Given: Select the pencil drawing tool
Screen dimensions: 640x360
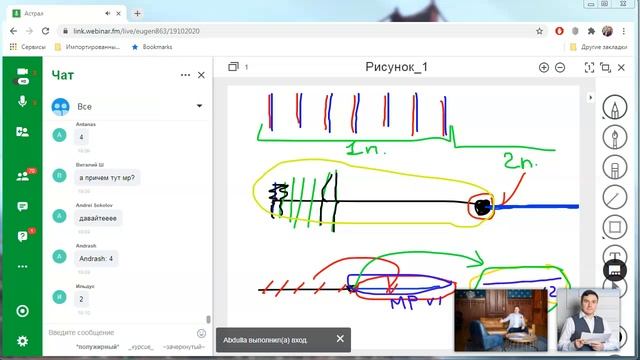Looking at the screenshot, I should pos(615,107).
